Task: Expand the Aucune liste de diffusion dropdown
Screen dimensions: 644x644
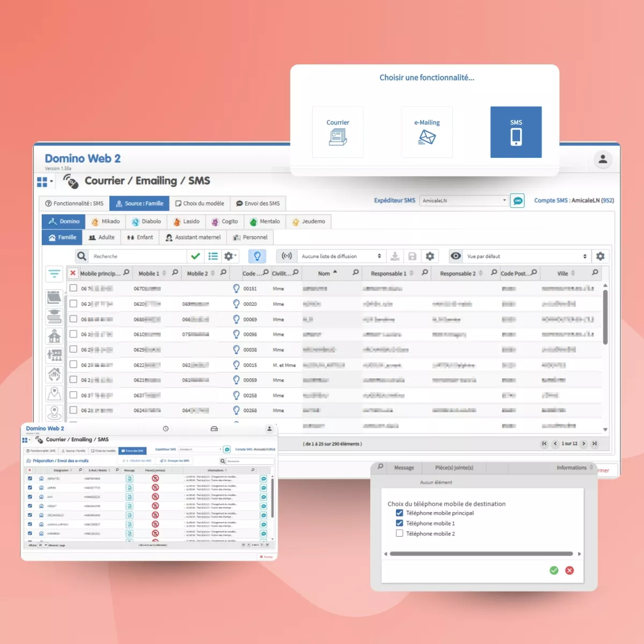Action: tap(341, 257)
